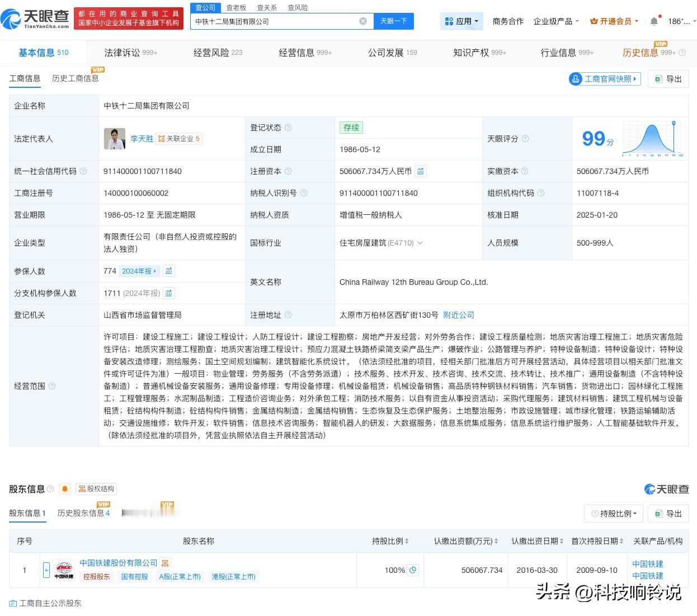Switch to the 法律诉讼 tab
Viewport: 697px width, 616px height.
pos(131,53)
